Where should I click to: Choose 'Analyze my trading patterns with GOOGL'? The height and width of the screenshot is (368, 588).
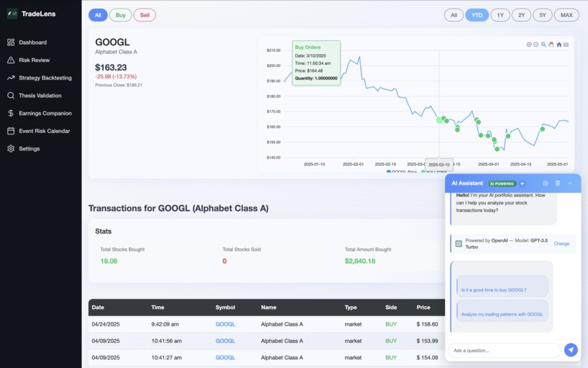tap(503, 310)
